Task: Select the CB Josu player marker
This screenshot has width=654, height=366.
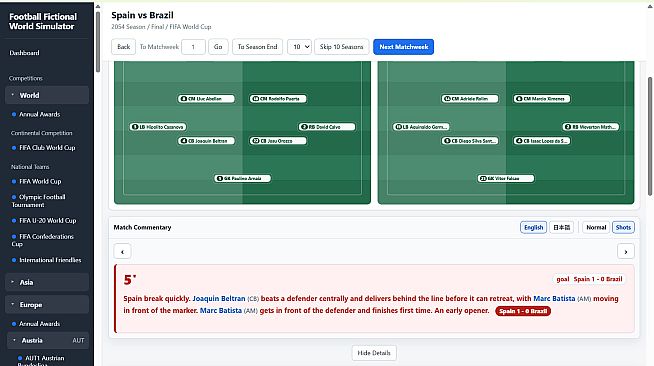Action: (278, 141)
